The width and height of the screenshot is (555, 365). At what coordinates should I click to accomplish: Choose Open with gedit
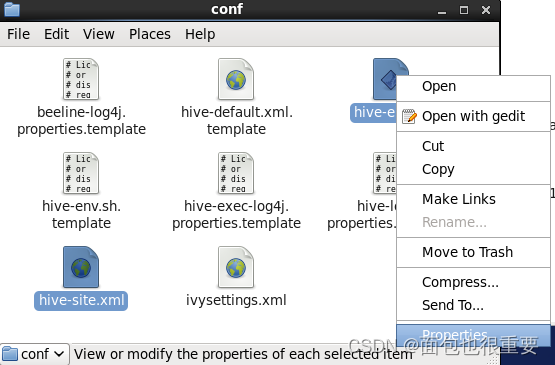tap(474, 116)
